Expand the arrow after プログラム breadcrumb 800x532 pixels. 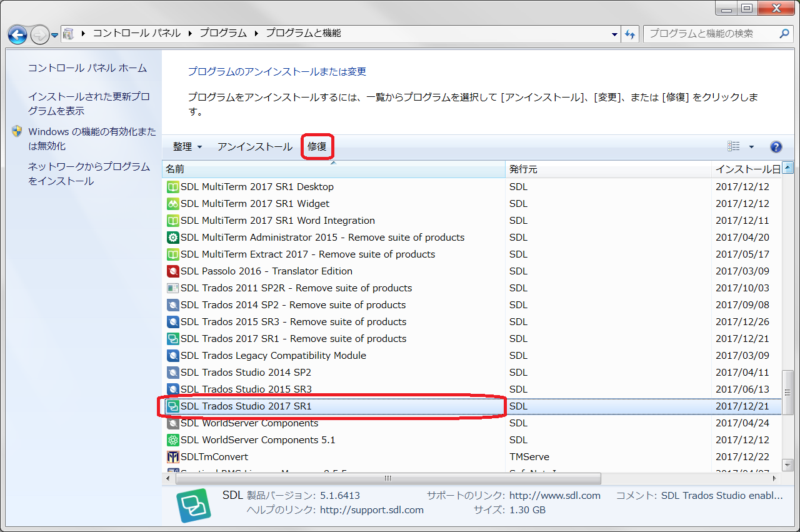(257, 34)
